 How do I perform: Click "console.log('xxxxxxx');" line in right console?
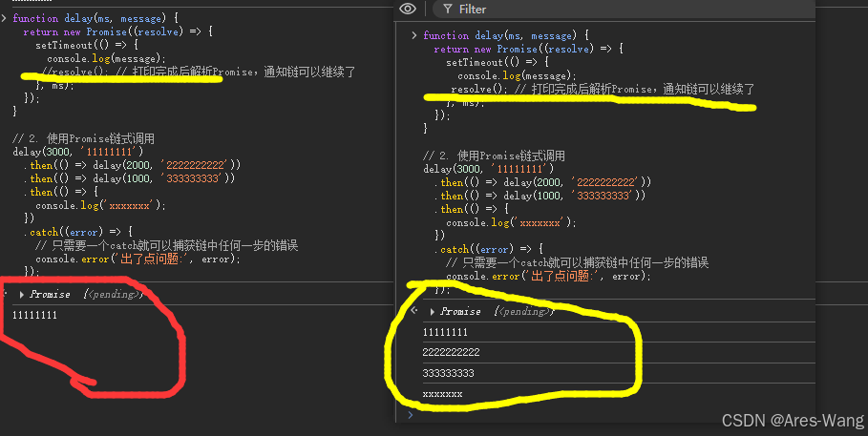(x=512, y=222)
